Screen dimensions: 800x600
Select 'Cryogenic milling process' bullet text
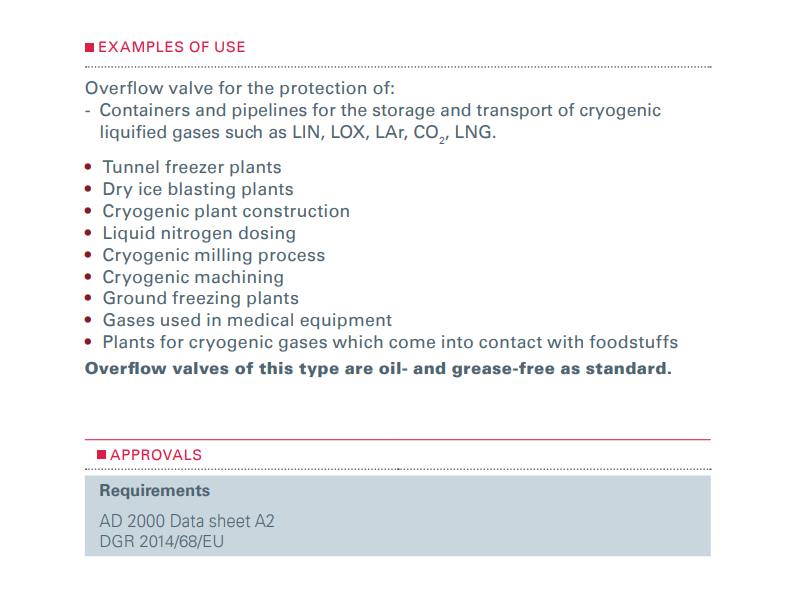(214, 255)
